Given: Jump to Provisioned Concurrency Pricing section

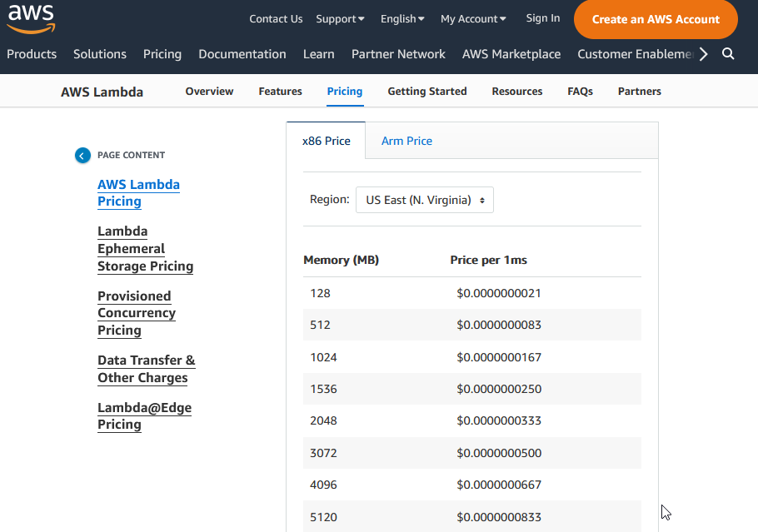Looking at the screenshot, I should pyautogui.click(x=137, y=313).
